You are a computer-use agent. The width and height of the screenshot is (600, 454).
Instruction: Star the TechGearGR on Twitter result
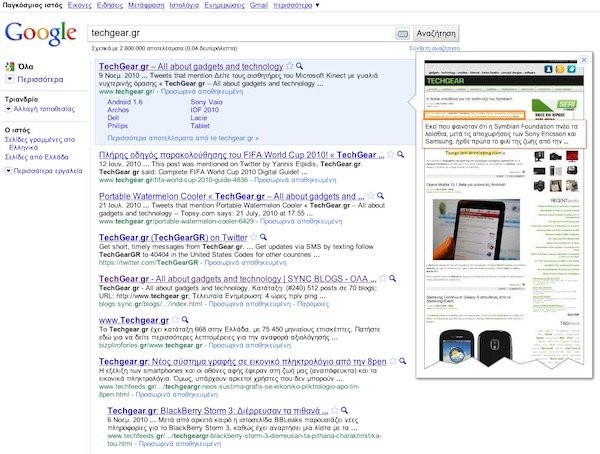[254, 237]
